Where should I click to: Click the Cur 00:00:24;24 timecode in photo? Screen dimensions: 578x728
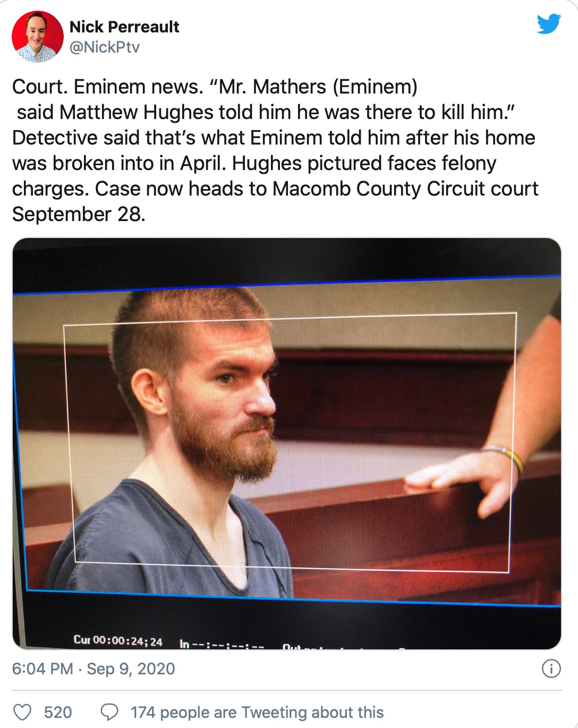pyautogui.click(x=118, y=640)
